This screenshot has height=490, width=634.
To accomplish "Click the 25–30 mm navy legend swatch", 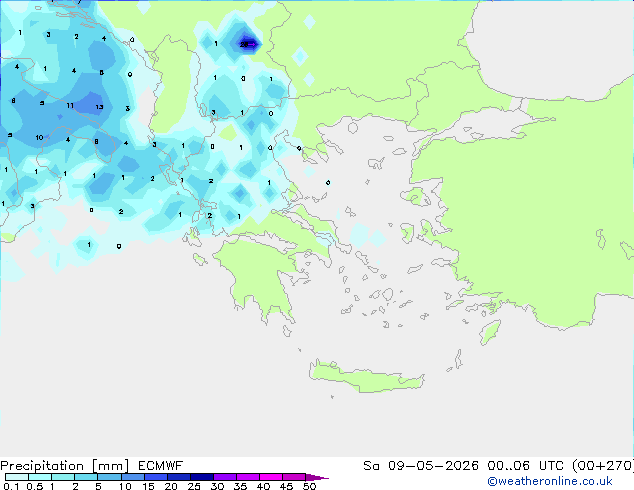I will tap(202, 477).
